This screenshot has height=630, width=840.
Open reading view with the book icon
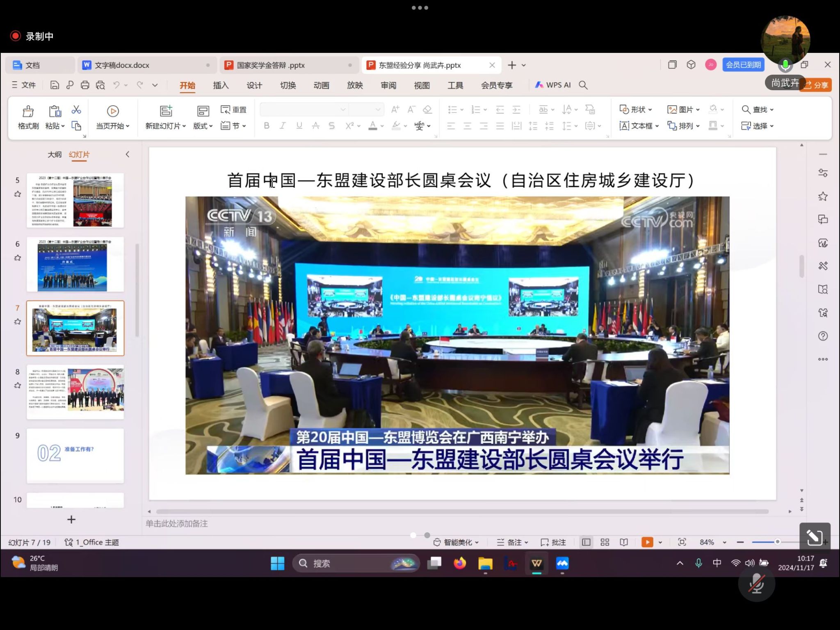(x=624, y=542)
